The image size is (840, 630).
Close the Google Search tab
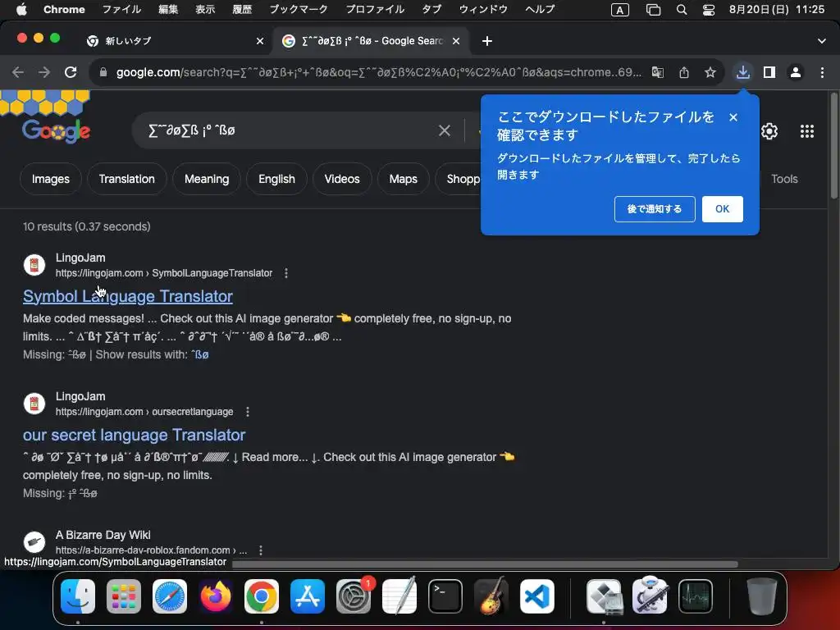pyautogui.click(x=456, y=41)
